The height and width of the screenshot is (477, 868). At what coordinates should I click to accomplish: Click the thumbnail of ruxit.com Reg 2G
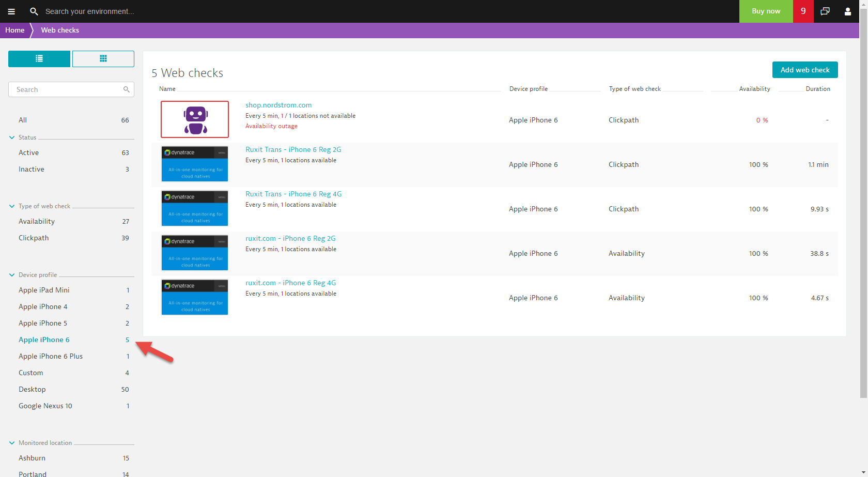point(195,253)
